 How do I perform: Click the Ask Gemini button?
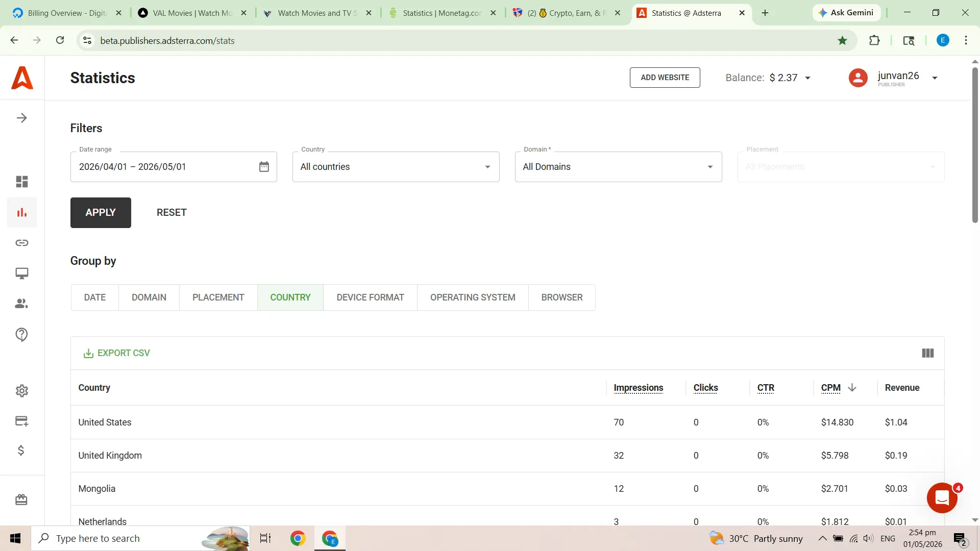click(846, 13)
